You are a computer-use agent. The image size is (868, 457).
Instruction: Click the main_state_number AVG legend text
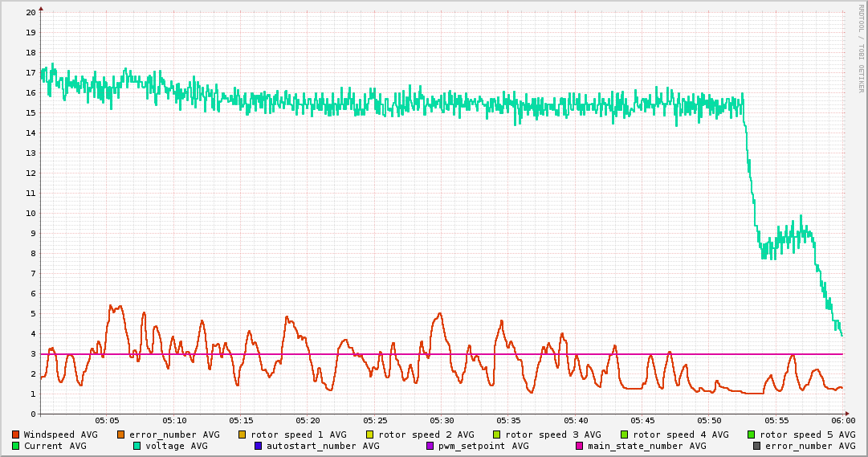click(646, 446)
